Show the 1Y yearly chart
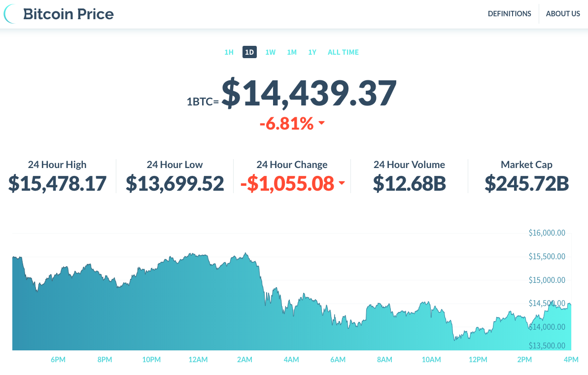Image resolution: width=588 pixels, height=375 pixels. (x=312, y=52)
